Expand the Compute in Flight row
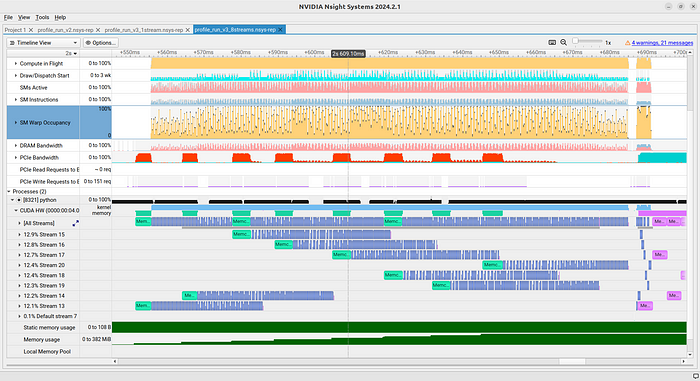 tap(16, 64)
